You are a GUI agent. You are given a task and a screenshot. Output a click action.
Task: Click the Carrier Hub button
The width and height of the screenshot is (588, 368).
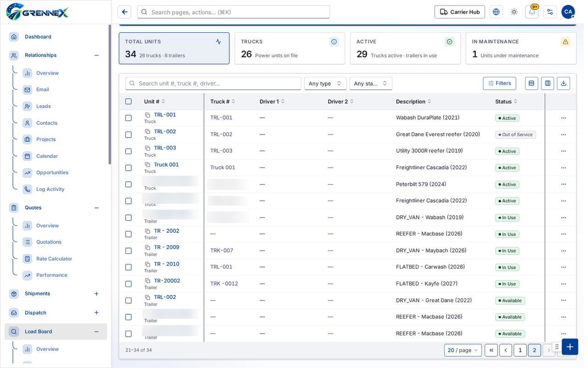pos(460,12)
